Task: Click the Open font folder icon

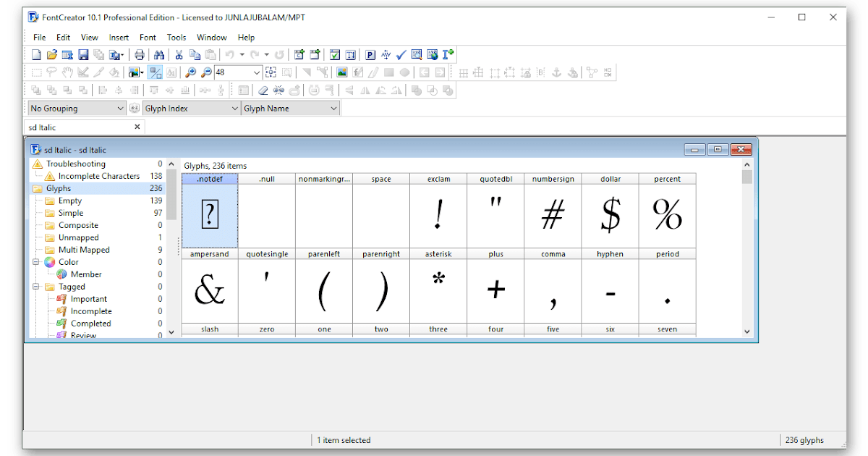Action: 51,54
